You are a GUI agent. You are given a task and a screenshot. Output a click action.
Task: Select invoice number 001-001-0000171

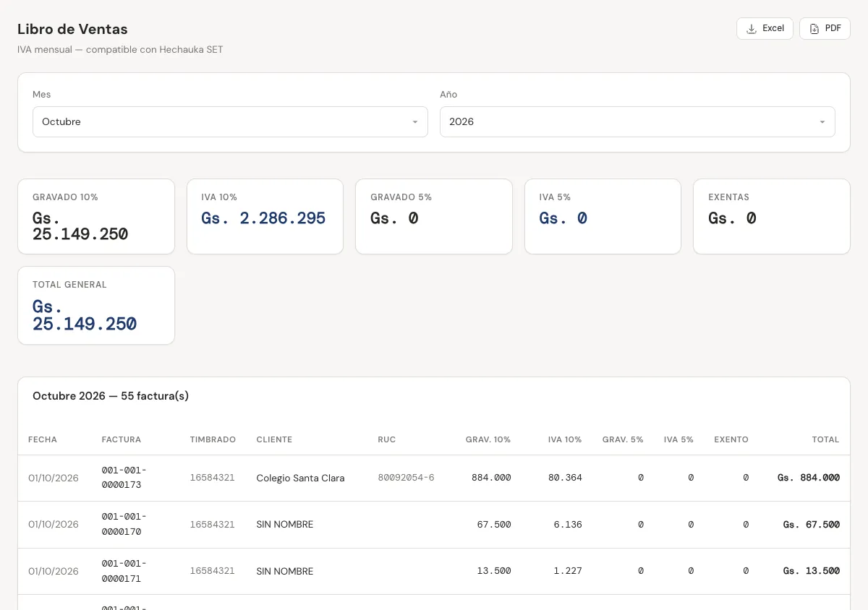click(124, 571)
